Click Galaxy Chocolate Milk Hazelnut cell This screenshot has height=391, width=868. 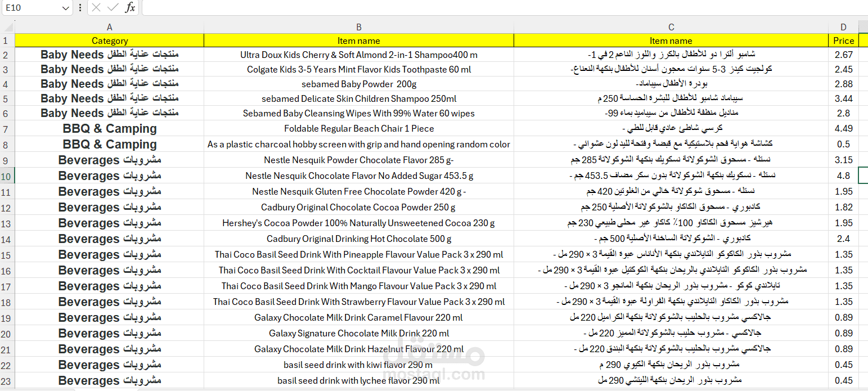[359, 349]
